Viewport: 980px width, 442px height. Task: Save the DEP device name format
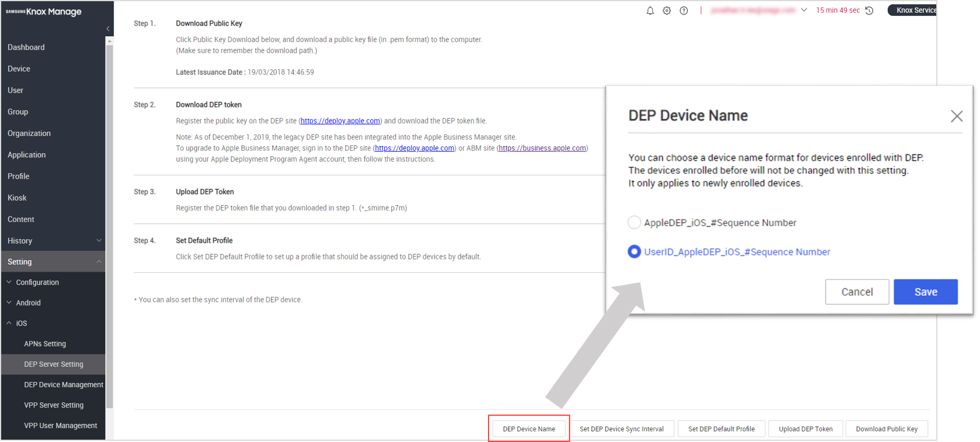click(925, 292)
